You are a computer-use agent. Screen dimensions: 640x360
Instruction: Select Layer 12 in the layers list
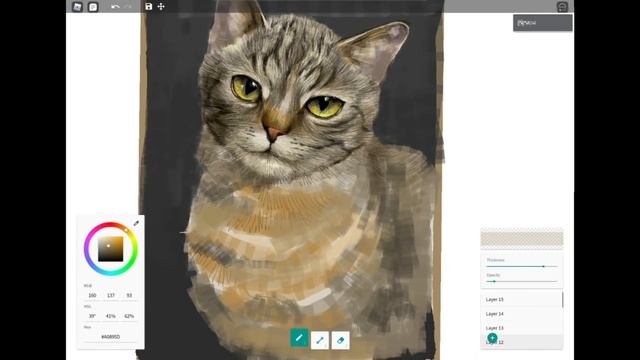(521, 342)
